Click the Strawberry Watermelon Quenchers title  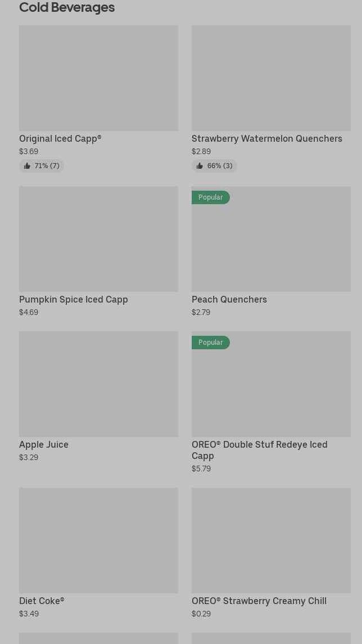tap(266, 139)
